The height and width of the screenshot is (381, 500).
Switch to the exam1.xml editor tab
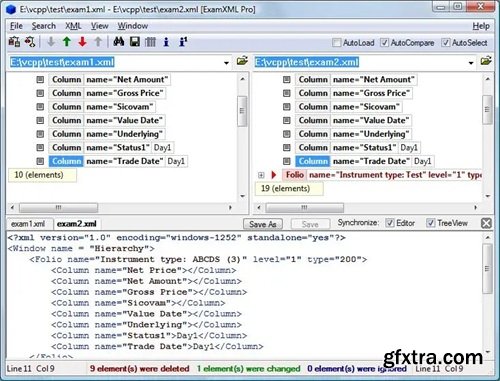(28, 224)
